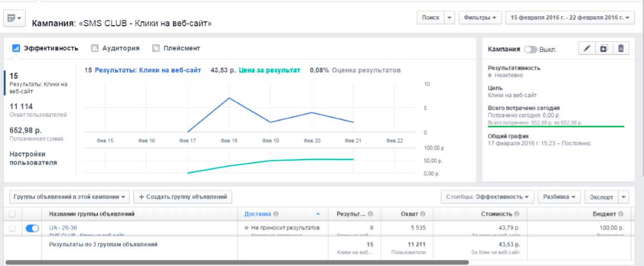Click Результаты по 3 группам объявлений row
The height and width of the screenshot is (266, 644).
[x=103, y=244]
